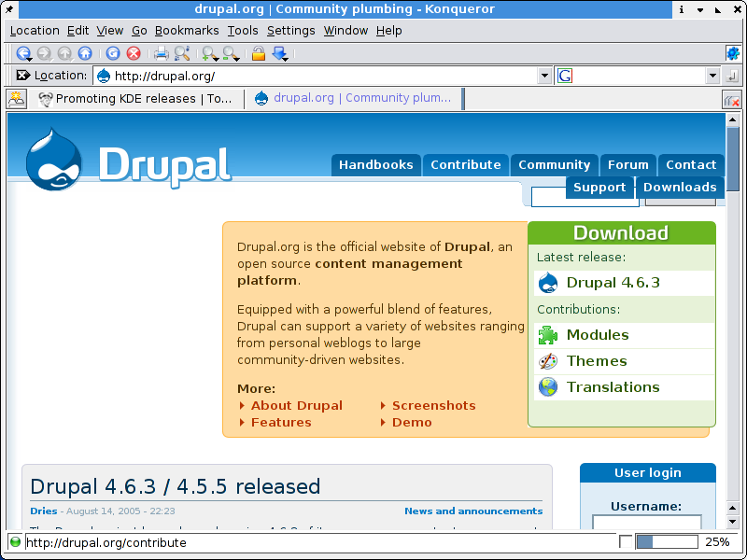Open the Edit menu
Viewport: 747px width, 560px height.
[78, 31]
